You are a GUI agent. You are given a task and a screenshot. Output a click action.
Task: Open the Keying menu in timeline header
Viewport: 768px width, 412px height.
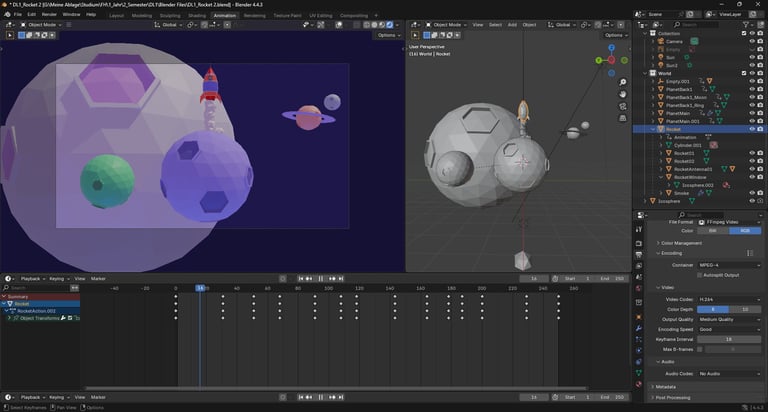[x=57, y=278]
